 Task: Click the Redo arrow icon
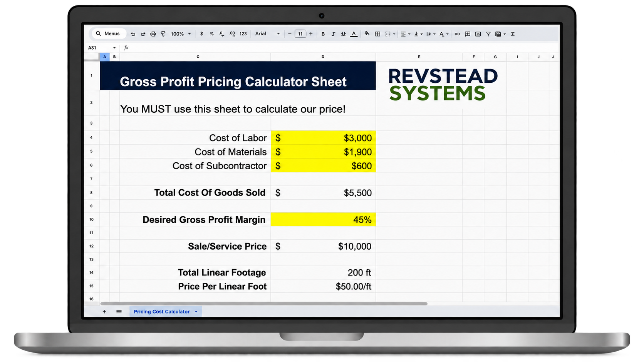143,34
